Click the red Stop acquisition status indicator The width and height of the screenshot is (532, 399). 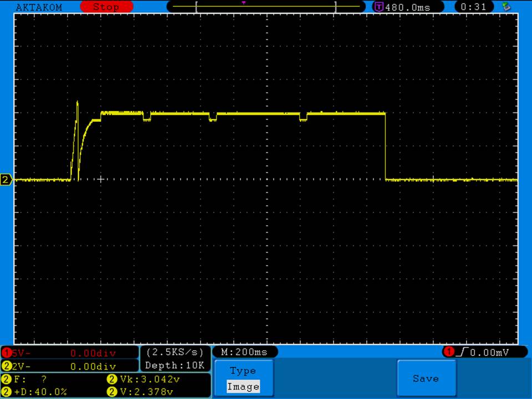106,7
